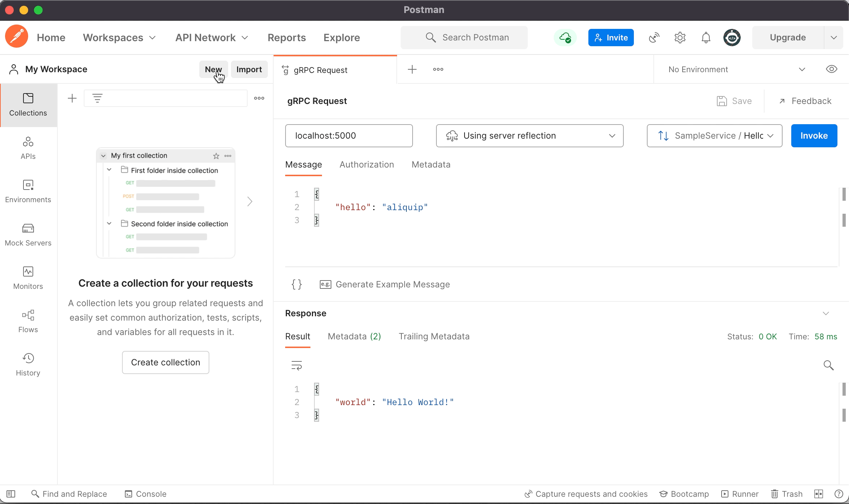Click the Invoke button

[814, 136]
